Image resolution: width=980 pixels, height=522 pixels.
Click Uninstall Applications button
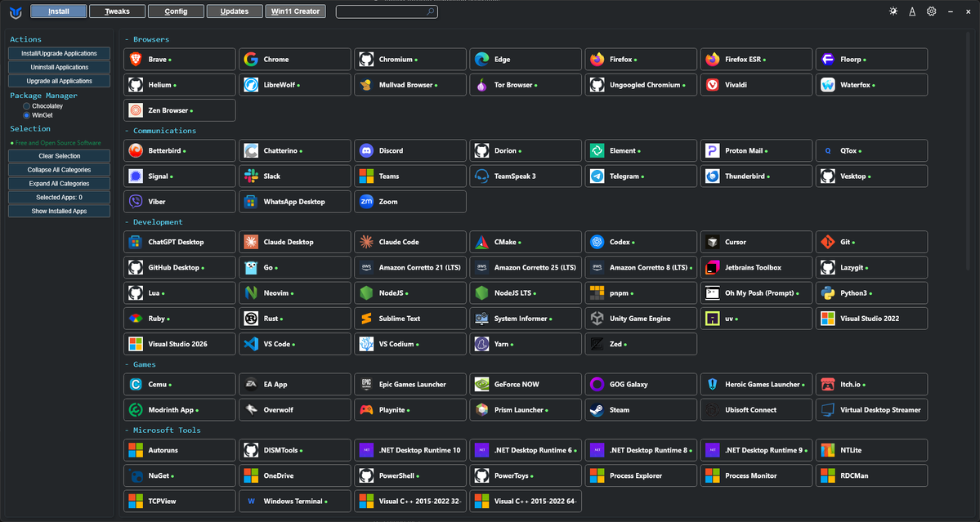(60, 68)
